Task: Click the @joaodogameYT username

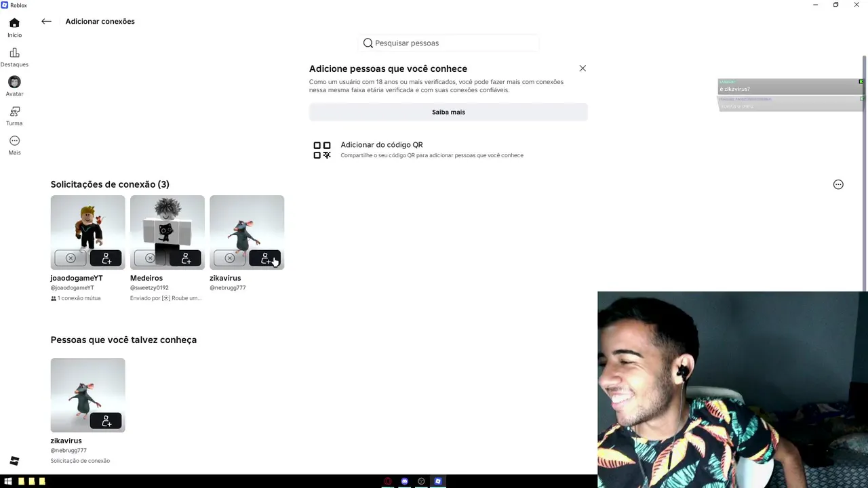Action: (72, 288)
